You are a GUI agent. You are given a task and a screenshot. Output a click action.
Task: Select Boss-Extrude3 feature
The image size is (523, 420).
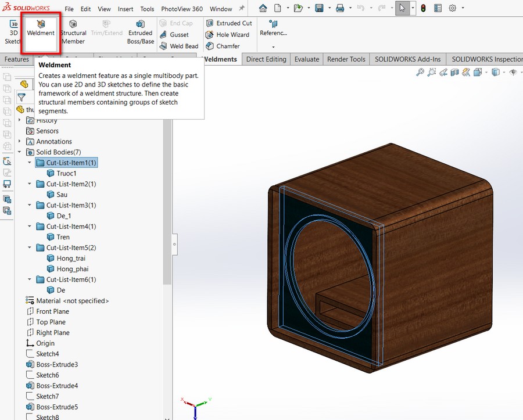tap(52, 364)
